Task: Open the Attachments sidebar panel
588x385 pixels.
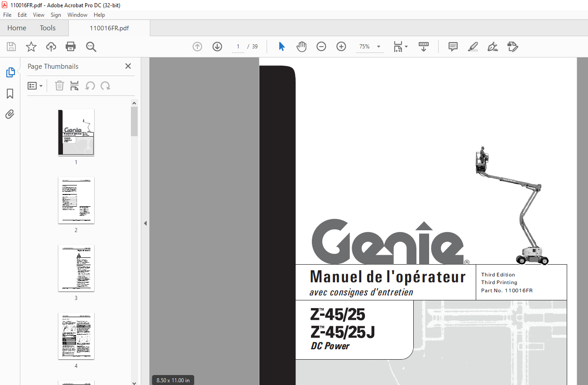Action: (x=10, y=114)
